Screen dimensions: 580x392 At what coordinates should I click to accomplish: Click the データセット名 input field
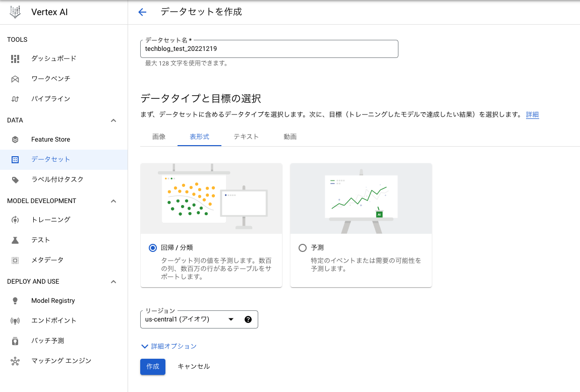click(269, 49)
